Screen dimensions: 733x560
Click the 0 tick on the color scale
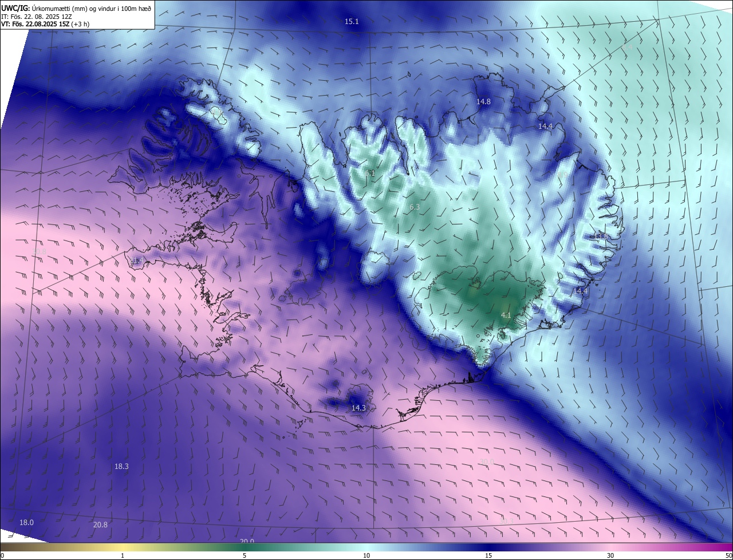2,555
